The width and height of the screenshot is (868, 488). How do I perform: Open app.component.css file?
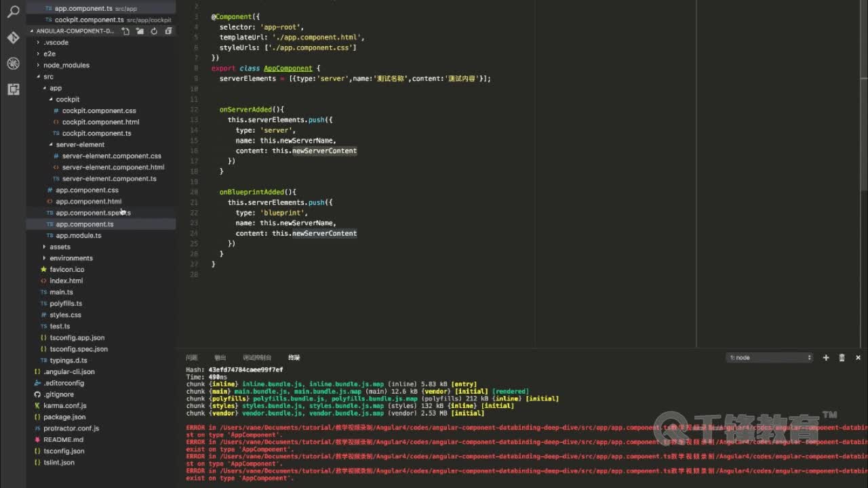(87, 190)
